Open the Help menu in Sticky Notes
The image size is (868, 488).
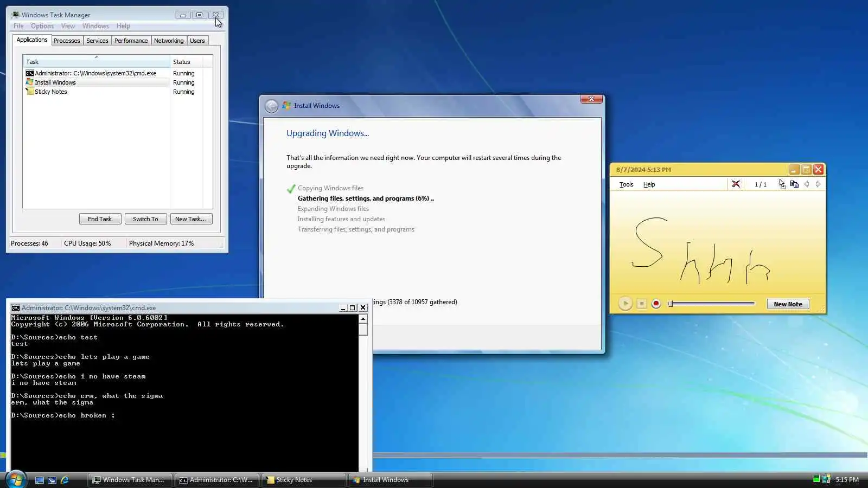coord(649,184)
